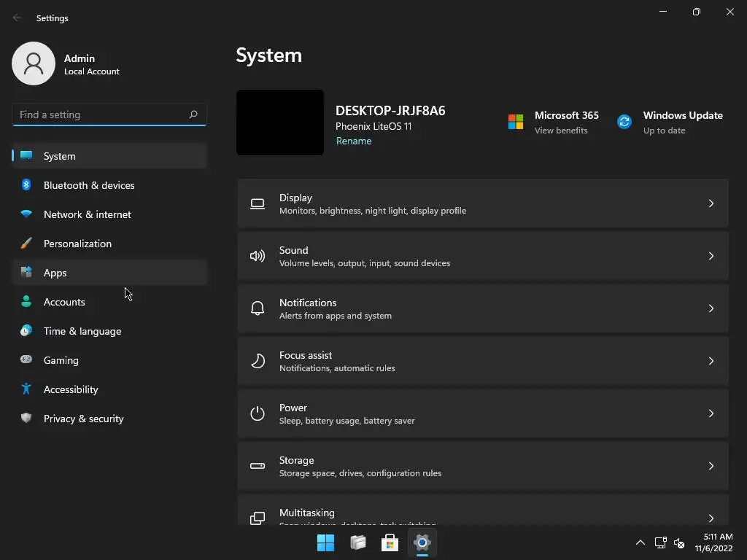Image resolution: width=747 pixels, height=560 pixels.
Task: Click the Storage drive icon
Action: [258, 466]
